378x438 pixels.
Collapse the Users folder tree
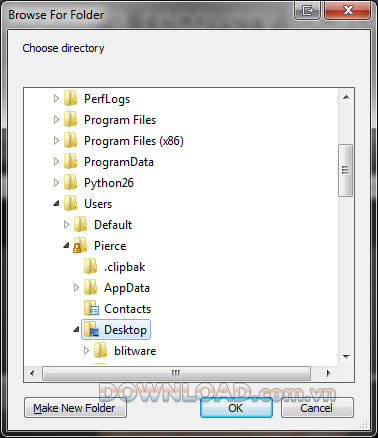pos(56,203)
